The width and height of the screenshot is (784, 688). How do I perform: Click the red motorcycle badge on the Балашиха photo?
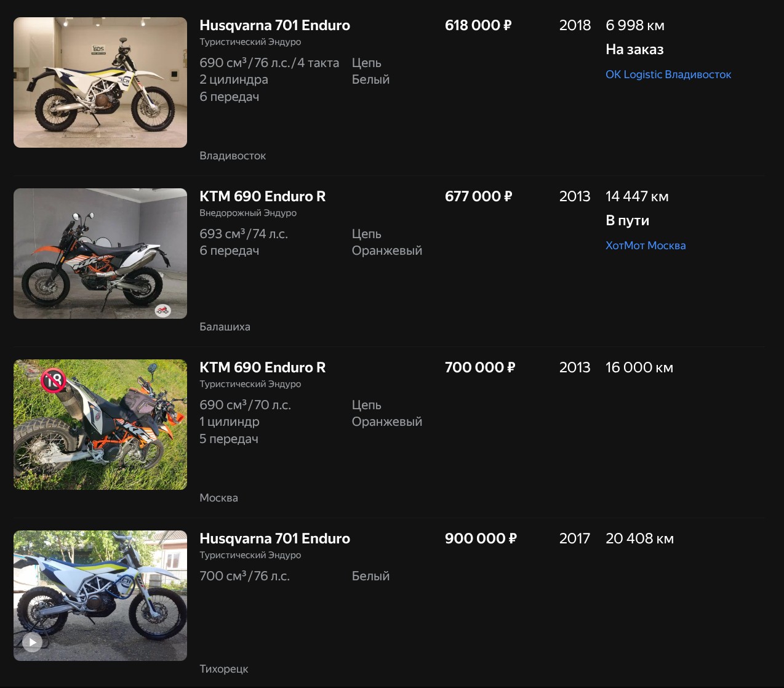(x=162, y=310)
